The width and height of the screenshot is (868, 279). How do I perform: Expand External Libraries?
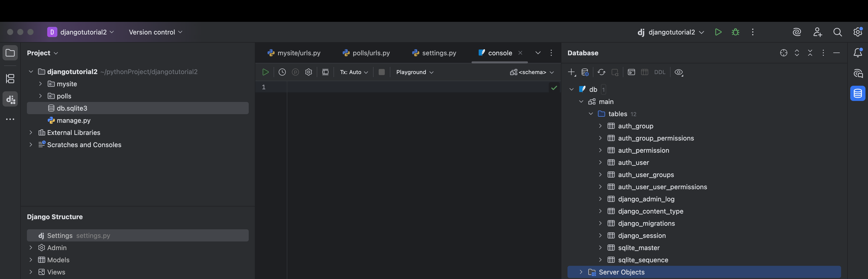[x=31, y=132]
